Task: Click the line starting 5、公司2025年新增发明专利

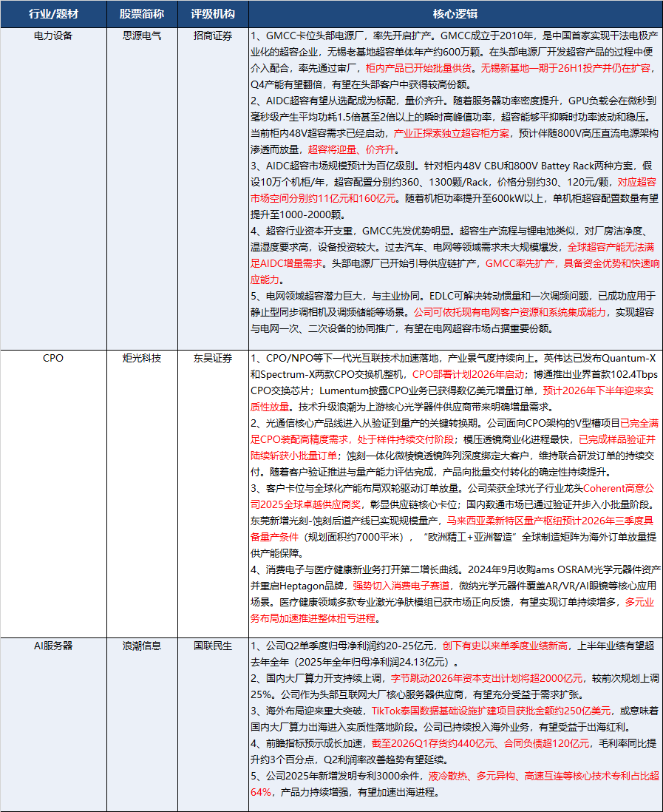Action: coord(455,776)
